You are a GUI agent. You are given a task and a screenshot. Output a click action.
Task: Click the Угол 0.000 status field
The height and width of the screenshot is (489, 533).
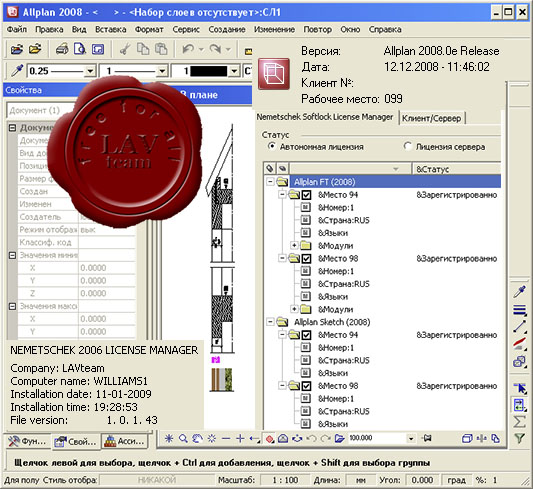pyautogui.click(x=422, y=480)
